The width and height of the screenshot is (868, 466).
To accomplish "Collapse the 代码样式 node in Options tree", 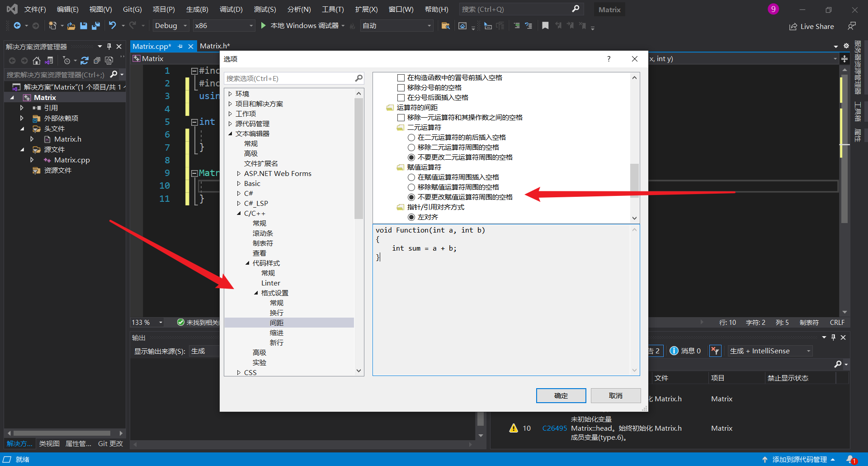I will point(247,263).
